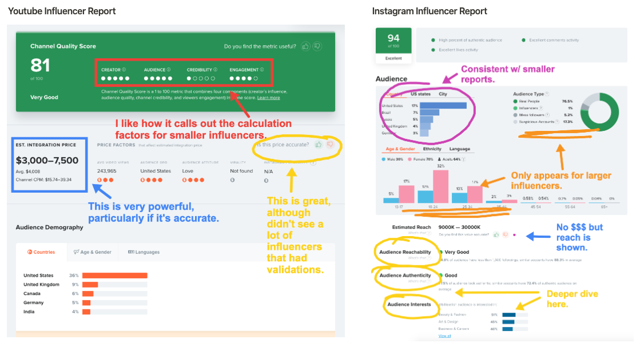Click thumbs up for Channel Quality metric usefulness
Viewport: 644px width, 347px height.
(x=305, y=46)
